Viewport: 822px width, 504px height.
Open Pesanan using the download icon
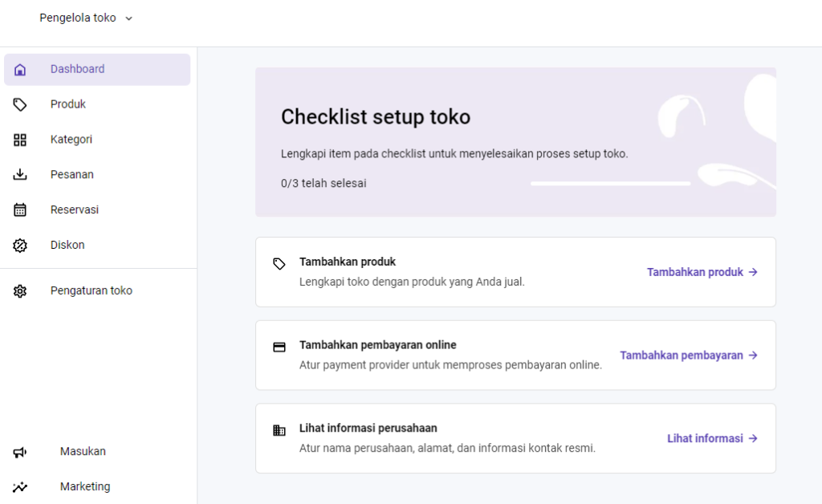pyautogui.click(x=19, y=174)
